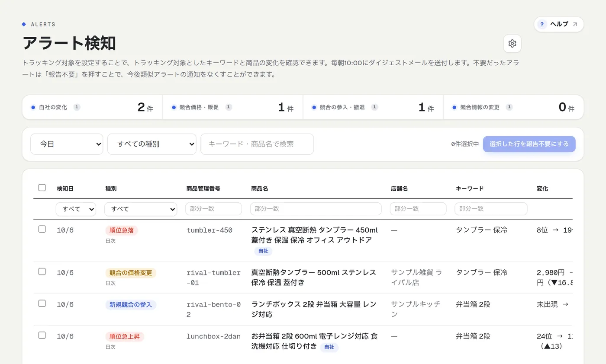Click the 新規競合の参入 alert type badge
The height and width of the screenshot is (364, 606).
131,305
